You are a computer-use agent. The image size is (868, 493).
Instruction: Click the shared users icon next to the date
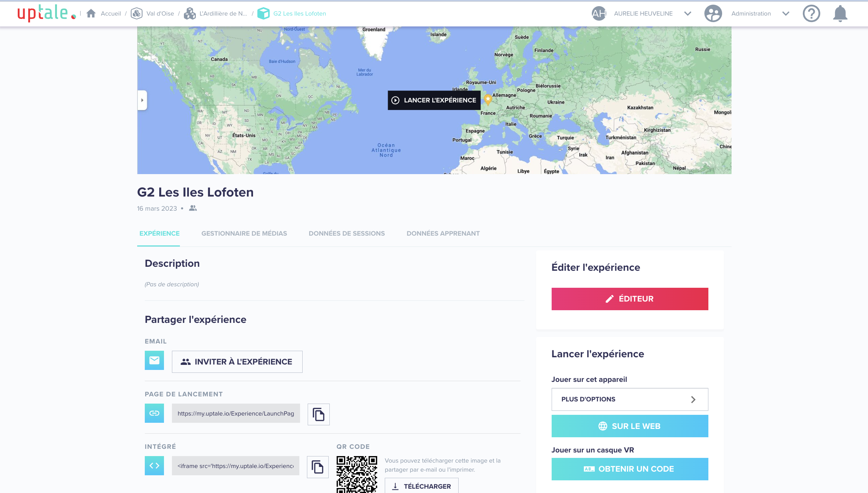pyautogui.click(x=193, y=208)
